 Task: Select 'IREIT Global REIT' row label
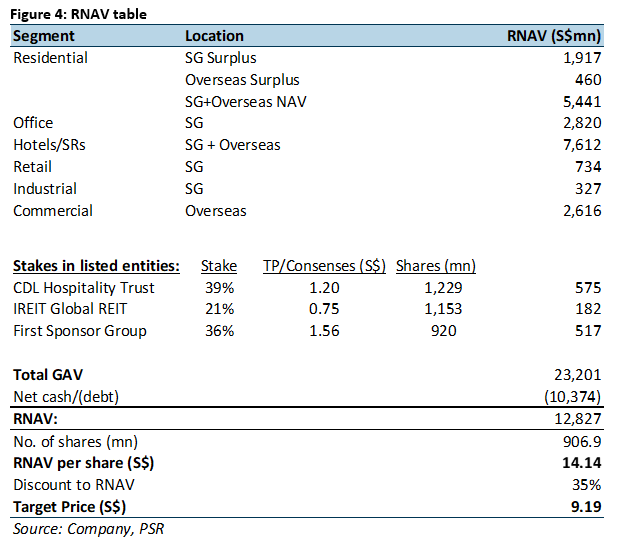[x=70, y=309]
